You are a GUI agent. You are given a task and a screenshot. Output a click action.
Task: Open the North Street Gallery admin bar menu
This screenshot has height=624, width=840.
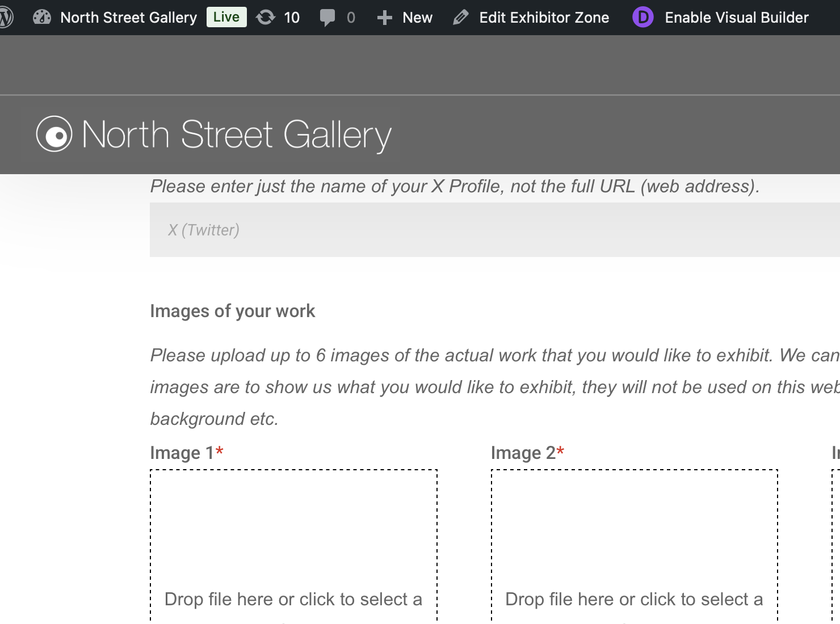[128, 18]
